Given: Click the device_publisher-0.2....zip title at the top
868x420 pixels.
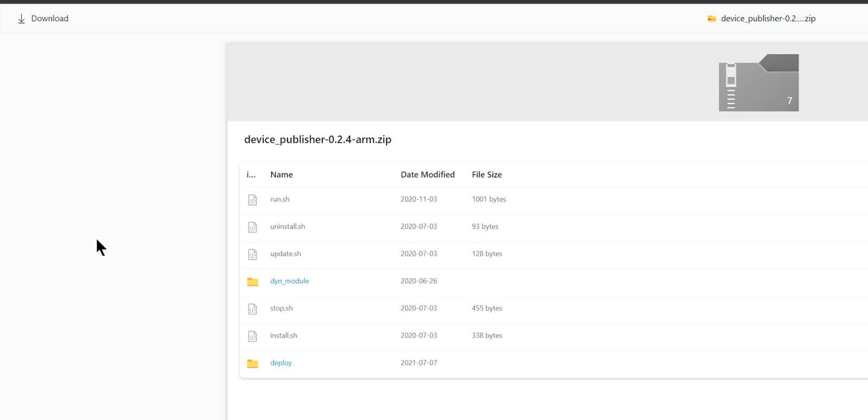Looking at the screenshot, I should tap(768, 18).
